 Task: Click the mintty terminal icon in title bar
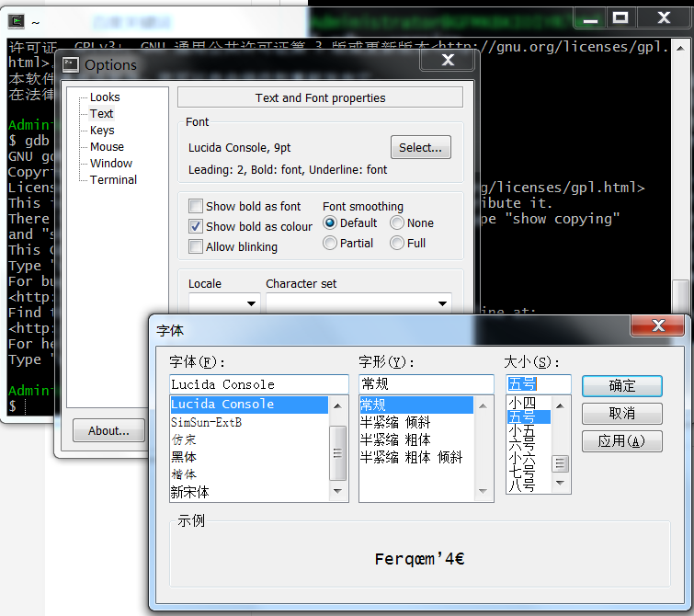click(17, 21)
